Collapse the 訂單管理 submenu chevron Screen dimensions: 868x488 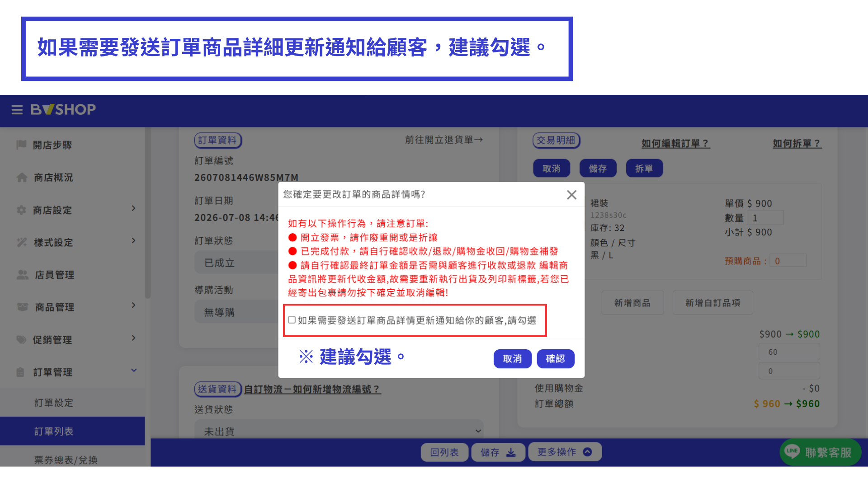pyautogui.click(x=134, y=371)
